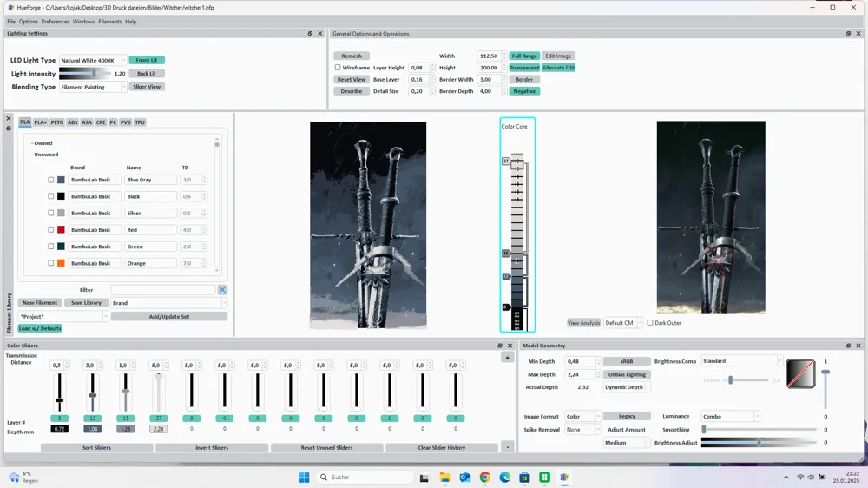Collapse the Unowned filament group

click(45, 155)
